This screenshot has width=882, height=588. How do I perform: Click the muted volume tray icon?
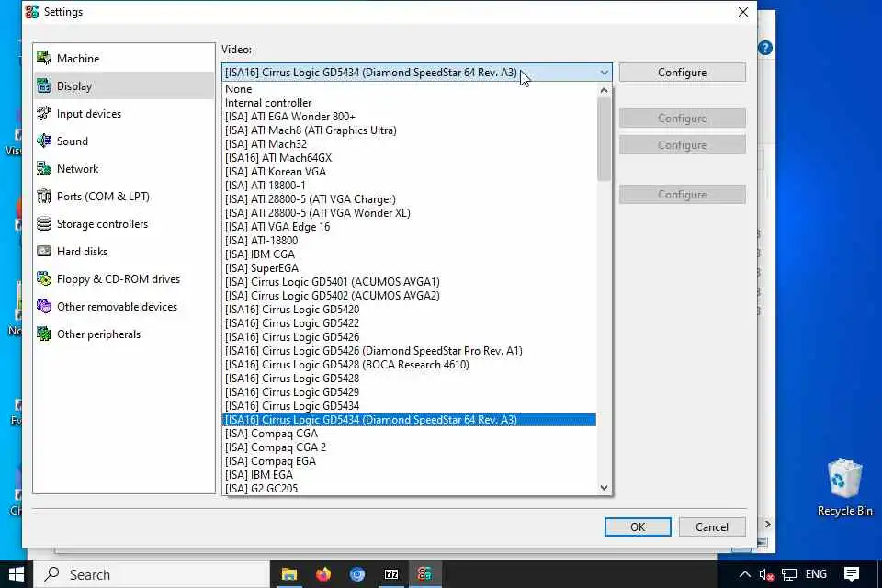(x=766, y=574)
